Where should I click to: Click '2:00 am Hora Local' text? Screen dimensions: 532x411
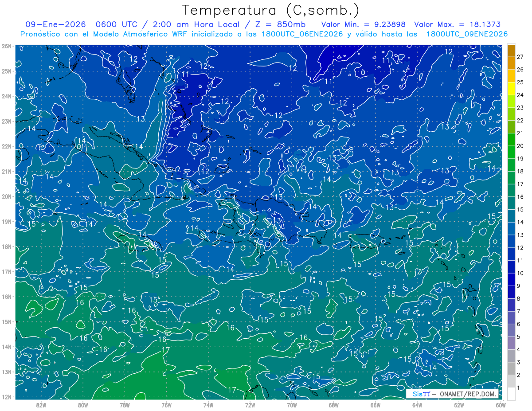[x=196, y=25]
